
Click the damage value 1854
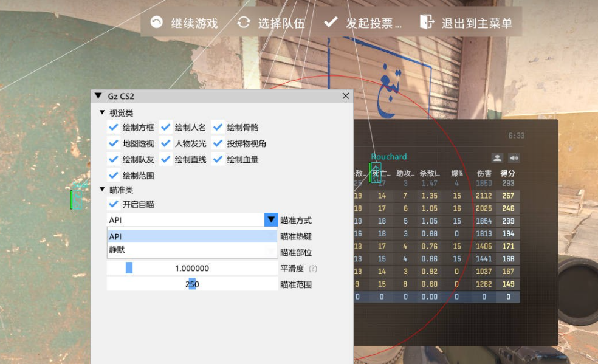484,221
